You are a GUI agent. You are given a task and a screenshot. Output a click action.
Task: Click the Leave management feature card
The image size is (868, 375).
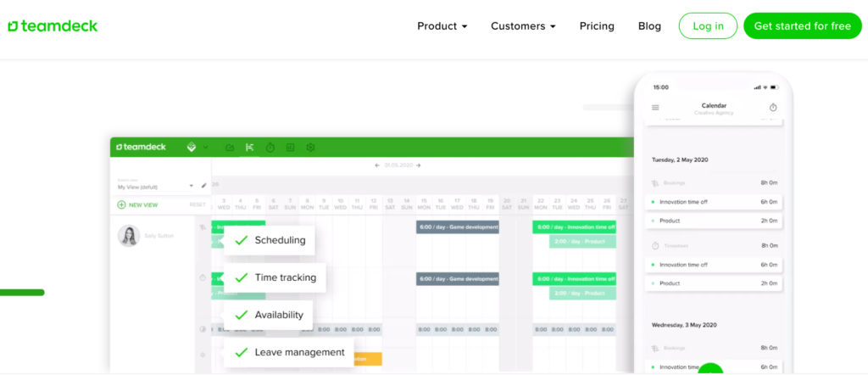point(289,352)
